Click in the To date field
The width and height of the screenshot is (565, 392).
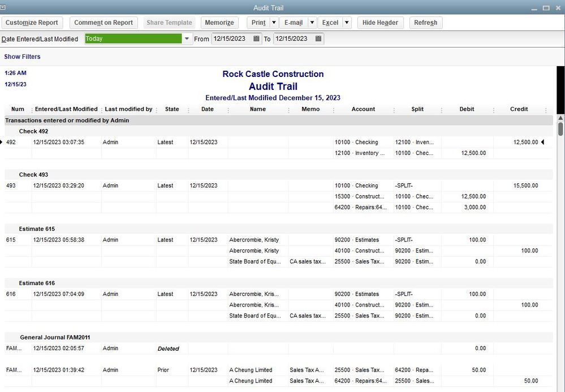point(293,39)
